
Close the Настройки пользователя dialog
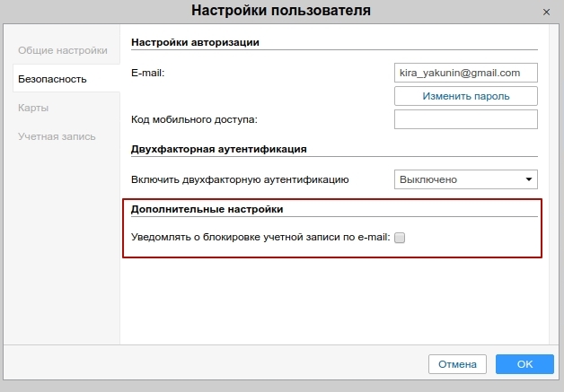(546, 12)
